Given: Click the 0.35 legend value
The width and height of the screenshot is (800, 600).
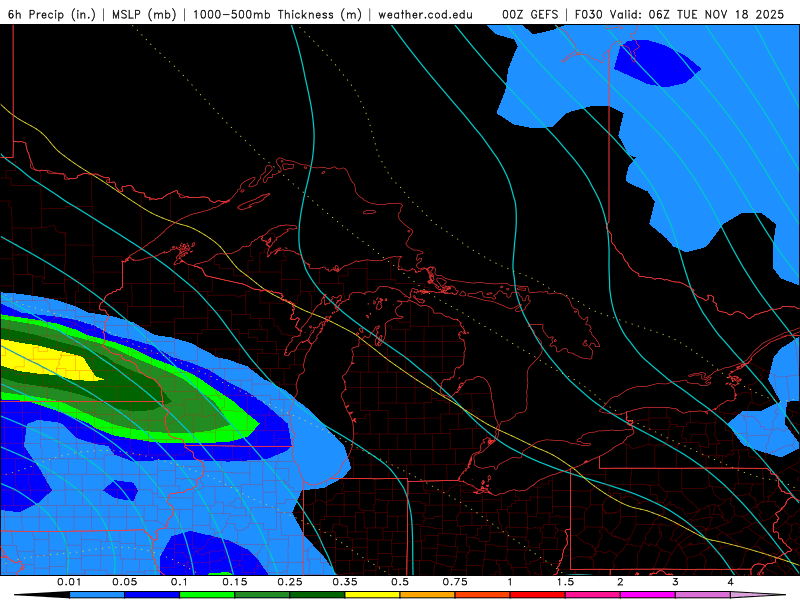Looking at the screenshot, I should tap(345, 582).
